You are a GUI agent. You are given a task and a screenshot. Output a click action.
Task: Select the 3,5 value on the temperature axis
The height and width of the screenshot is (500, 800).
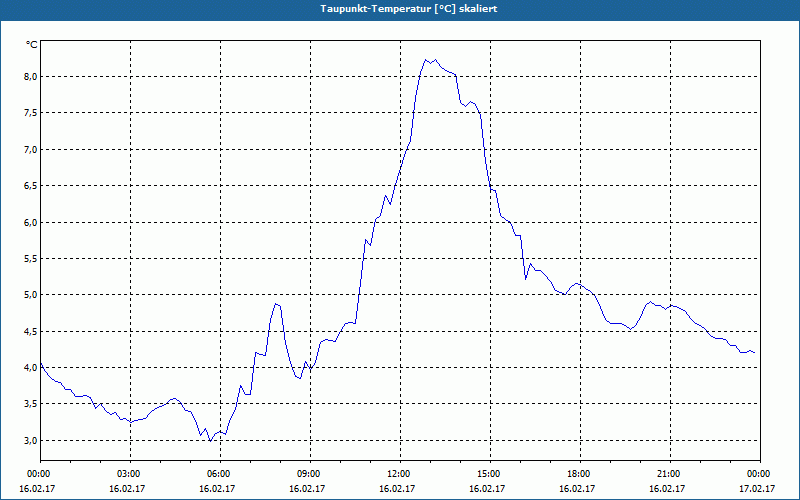pos(31,404)
